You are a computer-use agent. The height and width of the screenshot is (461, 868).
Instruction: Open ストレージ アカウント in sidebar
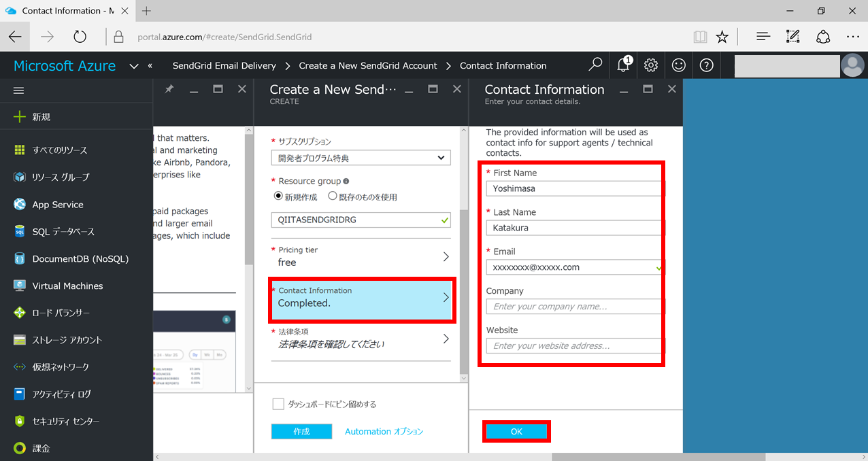76,340
